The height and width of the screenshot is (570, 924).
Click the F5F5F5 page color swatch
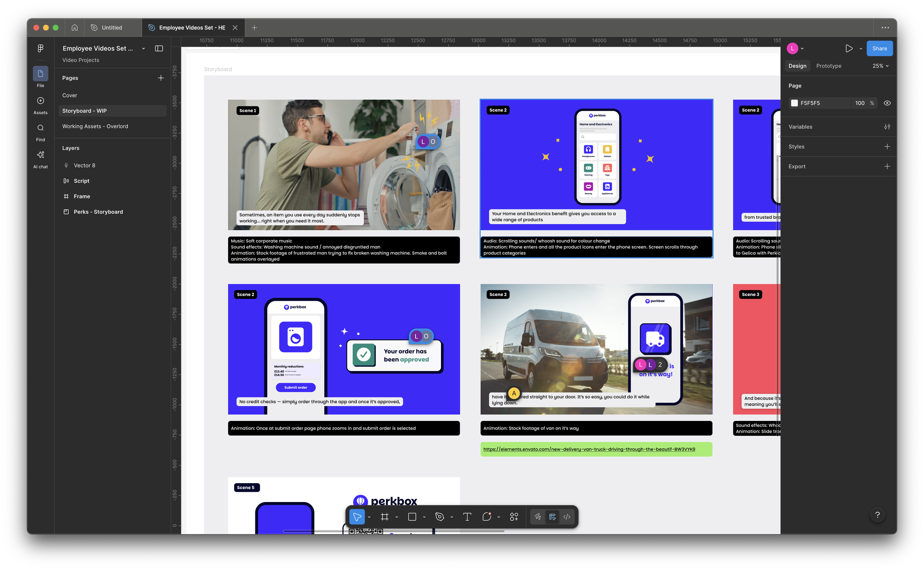click(794, 103)
